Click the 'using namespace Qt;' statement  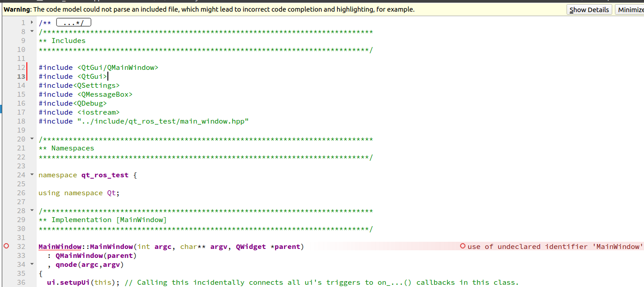pos(79,193)
